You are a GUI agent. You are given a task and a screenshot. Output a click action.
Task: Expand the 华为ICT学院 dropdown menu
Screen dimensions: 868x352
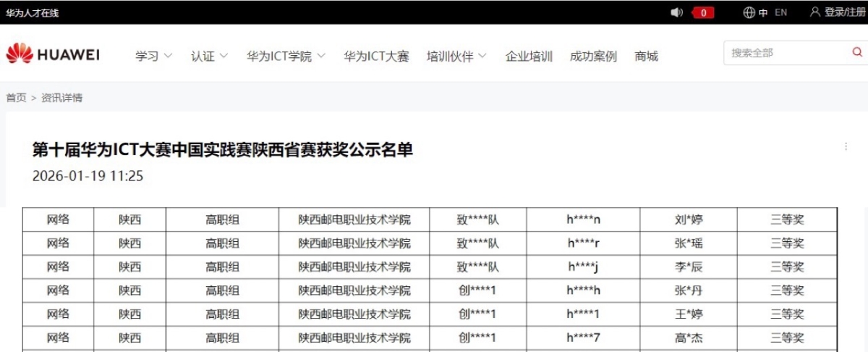286,56
